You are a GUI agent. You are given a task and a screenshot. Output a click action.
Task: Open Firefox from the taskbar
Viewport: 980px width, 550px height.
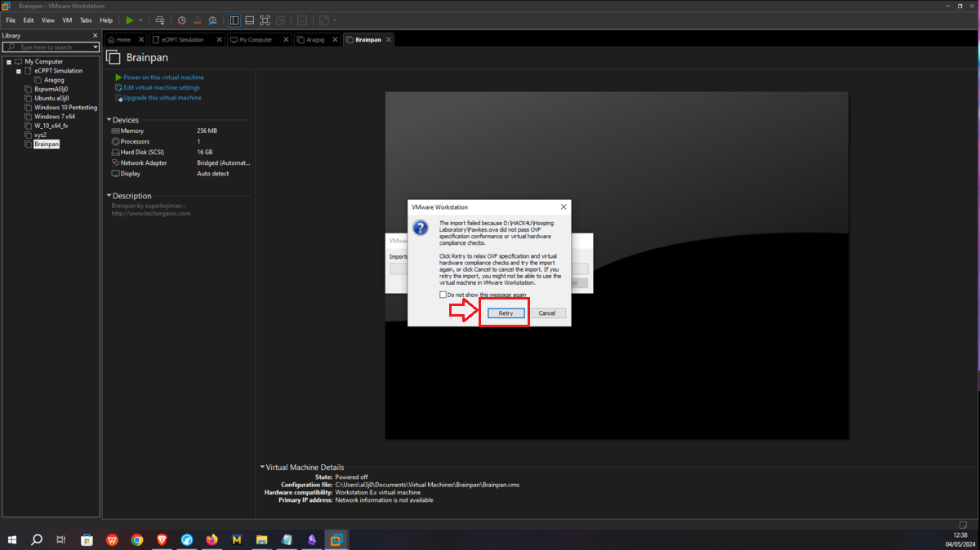pyautogui.click(x=212, y=539)
